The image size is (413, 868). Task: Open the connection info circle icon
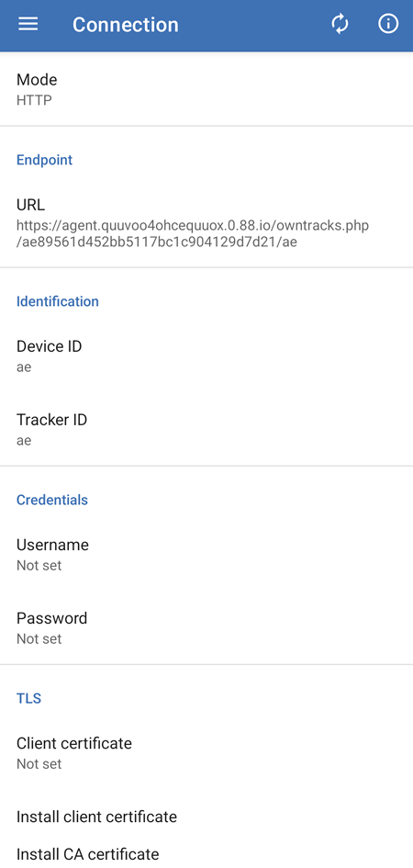[388, 24]
